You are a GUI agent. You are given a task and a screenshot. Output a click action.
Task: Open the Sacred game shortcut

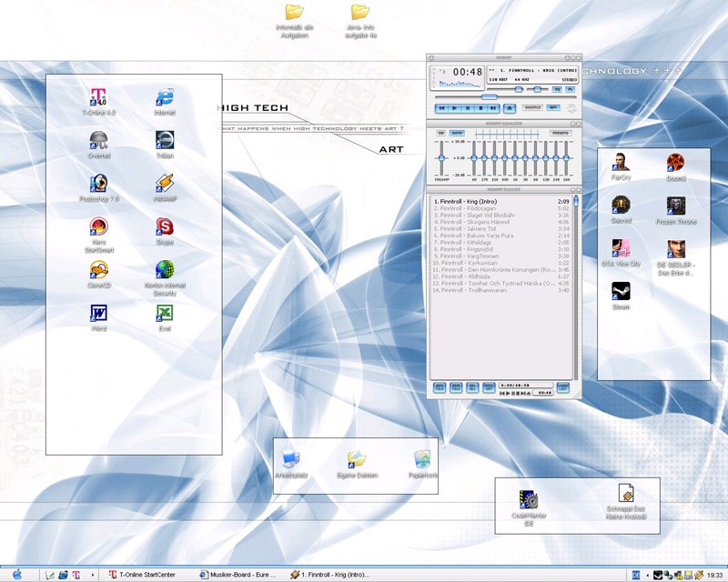tap(621, 210)
